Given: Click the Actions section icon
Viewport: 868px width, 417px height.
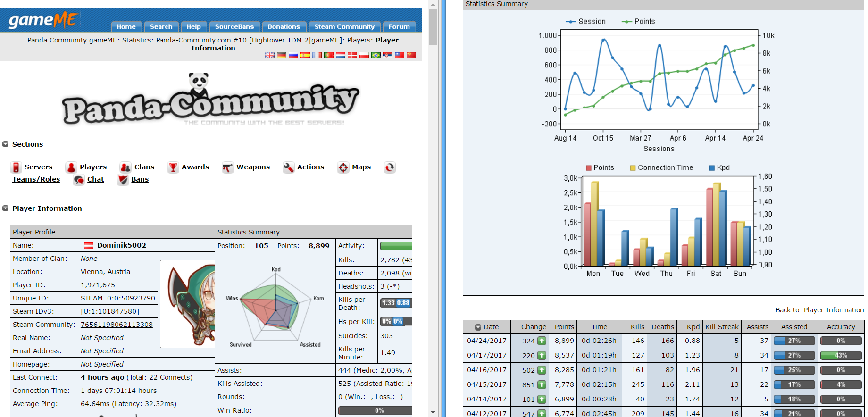Looking at the screenshot, I should [x=288, y=167].
